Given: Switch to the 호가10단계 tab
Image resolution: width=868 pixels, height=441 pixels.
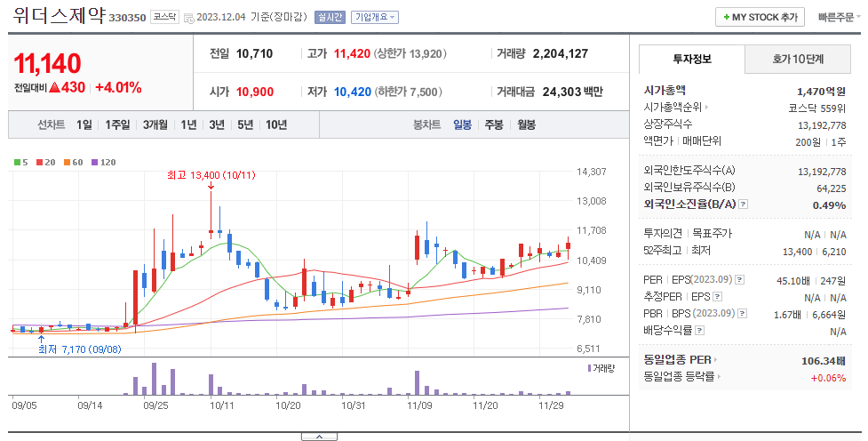Looking at the screenshot, I should 798,59.
